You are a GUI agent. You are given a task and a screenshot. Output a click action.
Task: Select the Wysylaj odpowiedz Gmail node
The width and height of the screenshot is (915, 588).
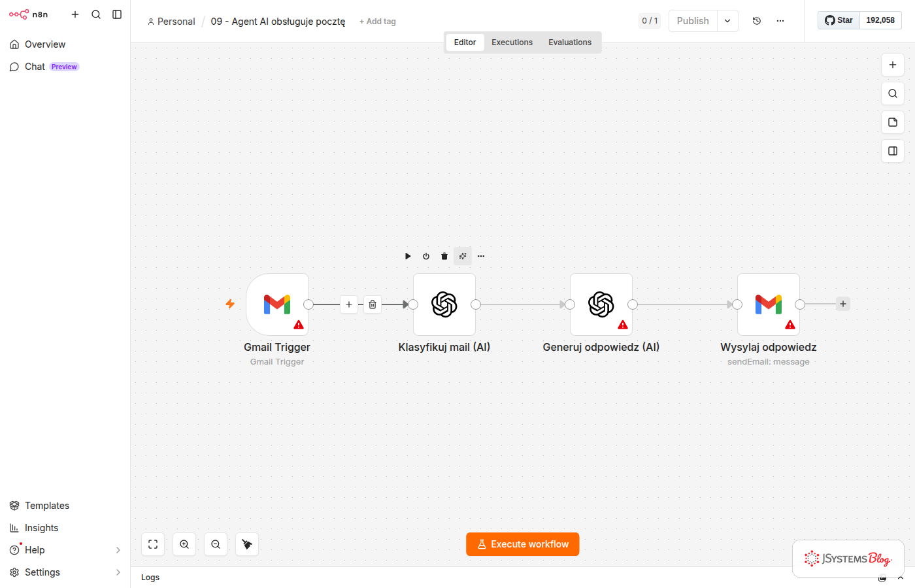point(769,304)
